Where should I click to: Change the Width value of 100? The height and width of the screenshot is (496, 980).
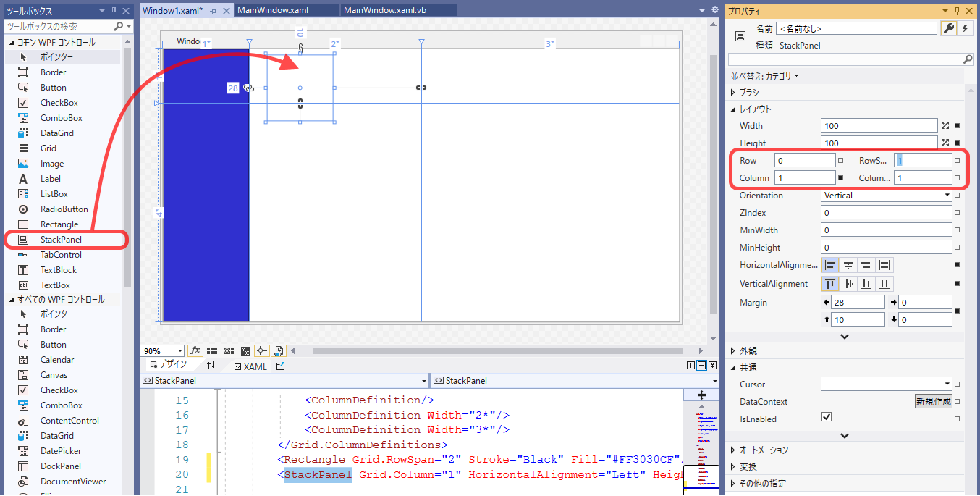[879, 125]
